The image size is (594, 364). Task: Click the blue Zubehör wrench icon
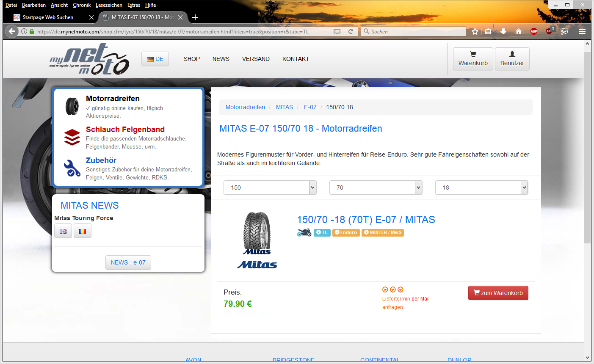(x=72, y=168)
